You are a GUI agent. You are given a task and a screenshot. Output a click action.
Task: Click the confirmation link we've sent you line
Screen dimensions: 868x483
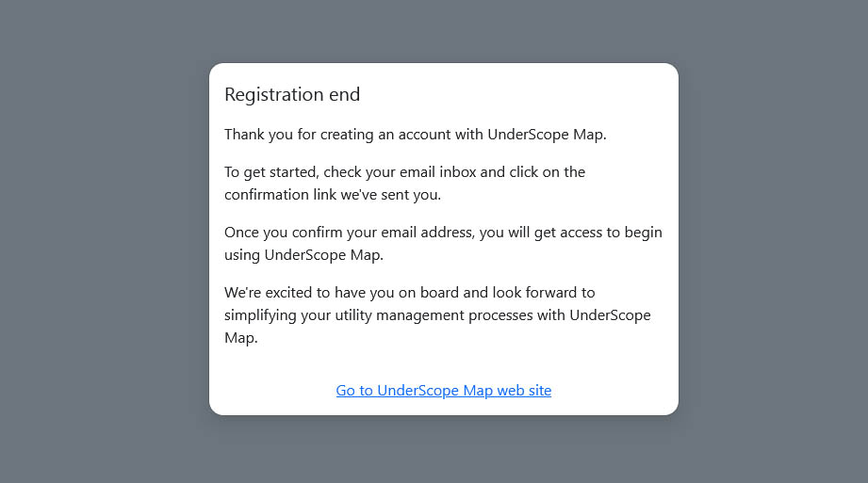coord(333,195)
